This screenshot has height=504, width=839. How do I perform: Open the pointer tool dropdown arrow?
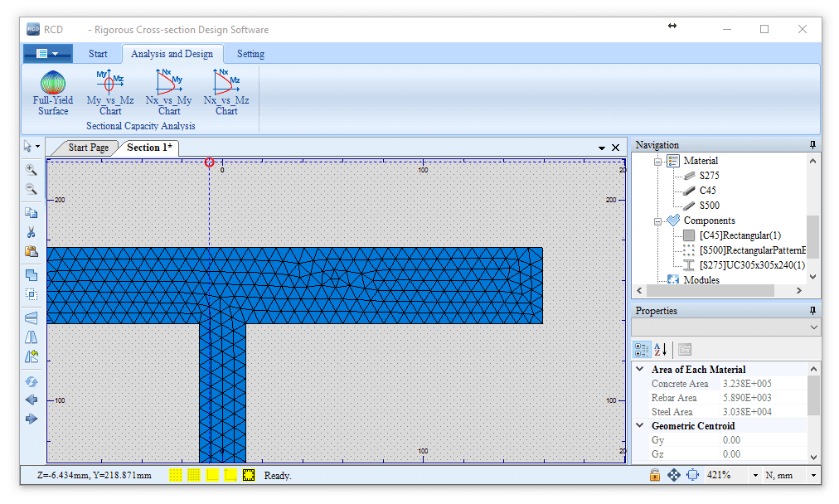point(37,146)
